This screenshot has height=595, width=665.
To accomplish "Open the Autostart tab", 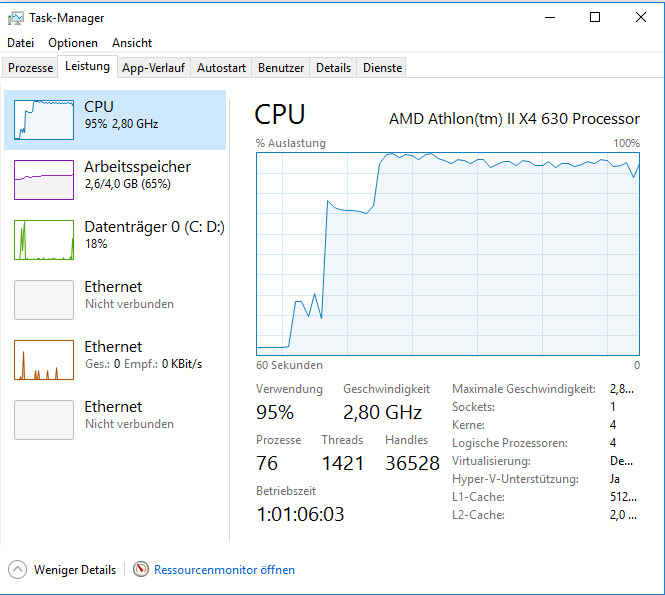I will (221, 68).
